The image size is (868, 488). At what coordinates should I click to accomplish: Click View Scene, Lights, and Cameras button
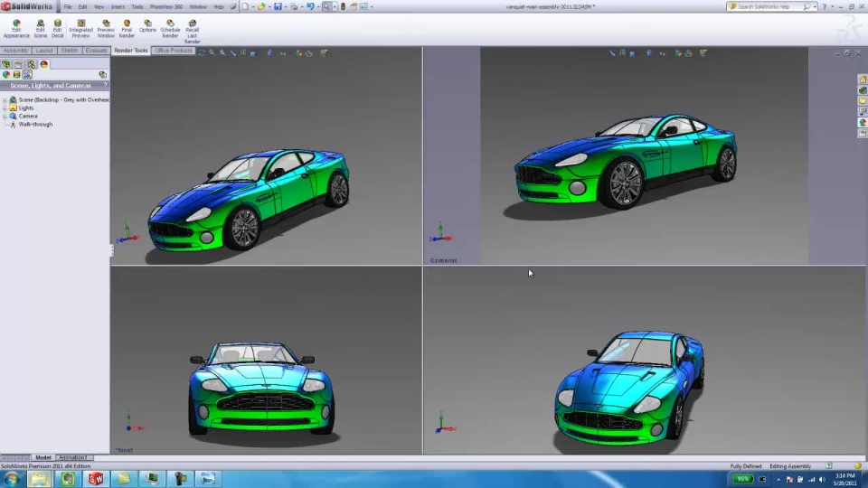[27, 75]
